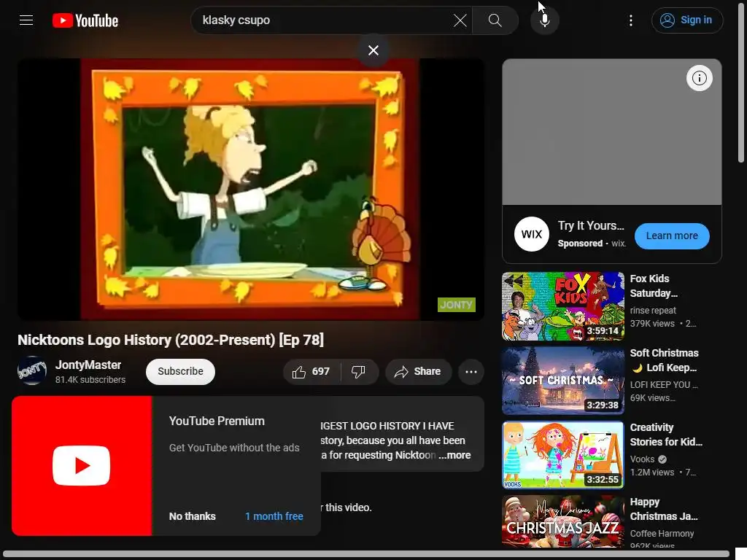Start voice search with microphone
The width and height of the screenshot is (747, 560).
click(544, 20)
